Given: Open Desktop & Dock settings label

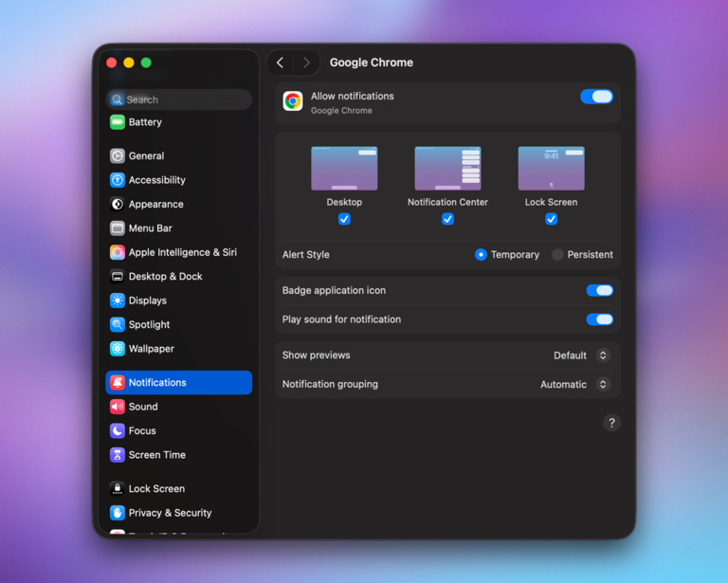Looking at the screenshot, I should coord(165,277).
